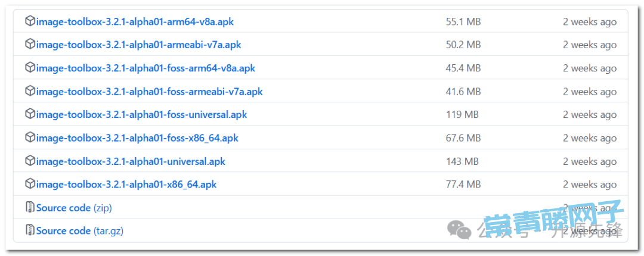Click zip file icon beside Source code (zip)

[30, 207]
